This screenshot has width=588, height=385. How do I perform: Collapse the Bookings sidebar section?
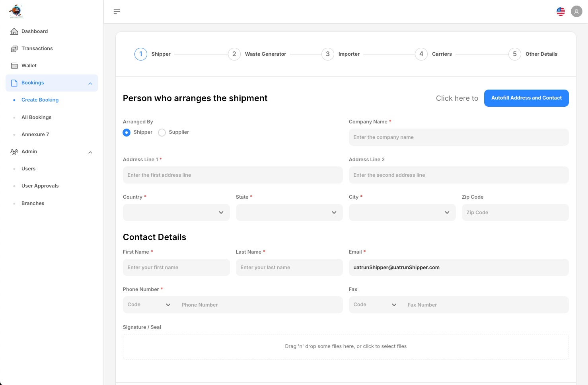click(x=90, y=83)
